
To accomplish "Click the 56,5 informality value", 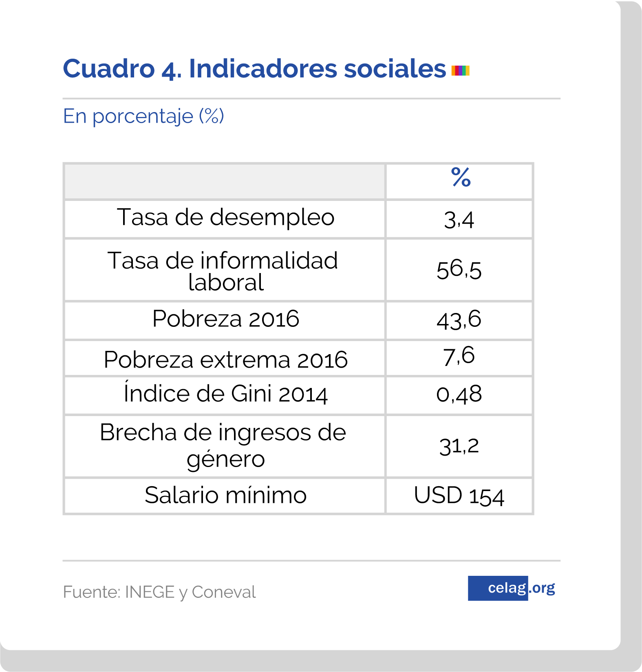I will [459, 270].
